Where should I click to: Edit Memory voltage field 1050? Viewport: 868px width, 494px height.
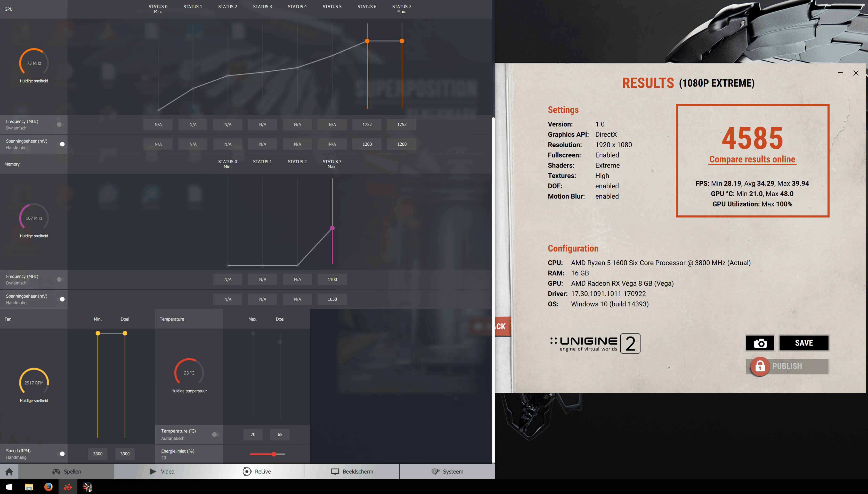tap(332, 299)
